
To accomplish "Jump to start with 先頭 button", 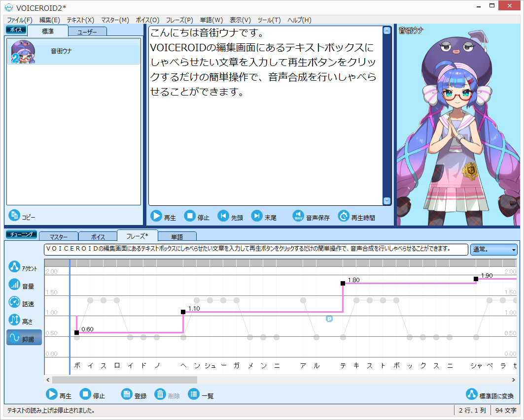I will click(230, 217).
